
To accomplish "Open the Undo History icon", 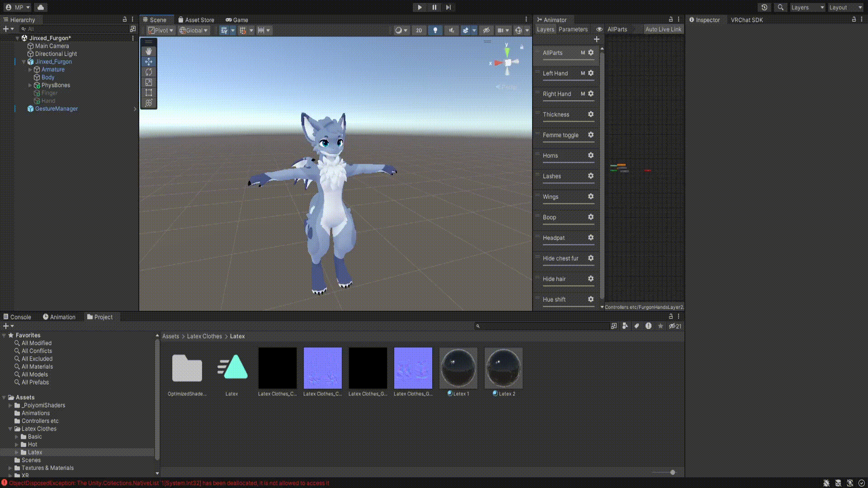I will coord(764,7).
